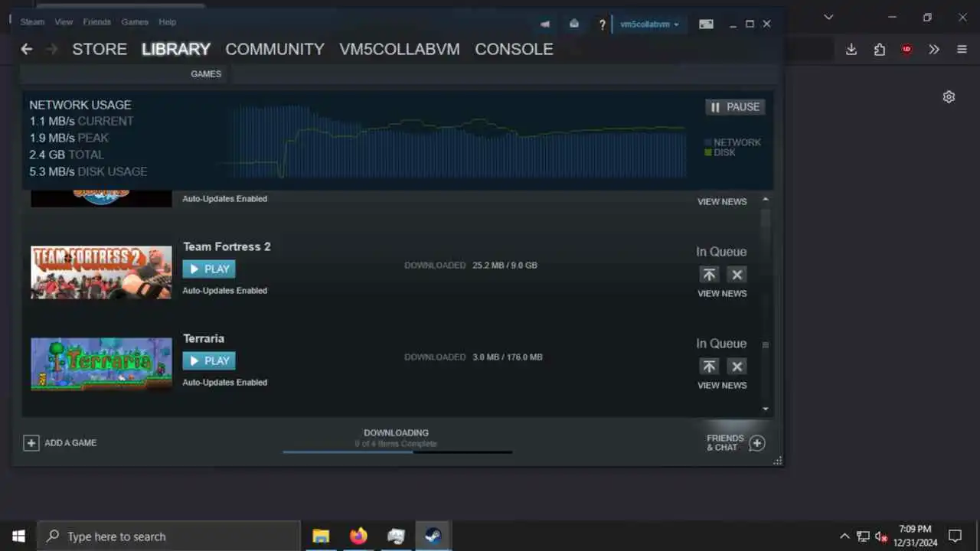Open Firefox downloads panel icon
980x551 pixels.
(x=851, y=49)
